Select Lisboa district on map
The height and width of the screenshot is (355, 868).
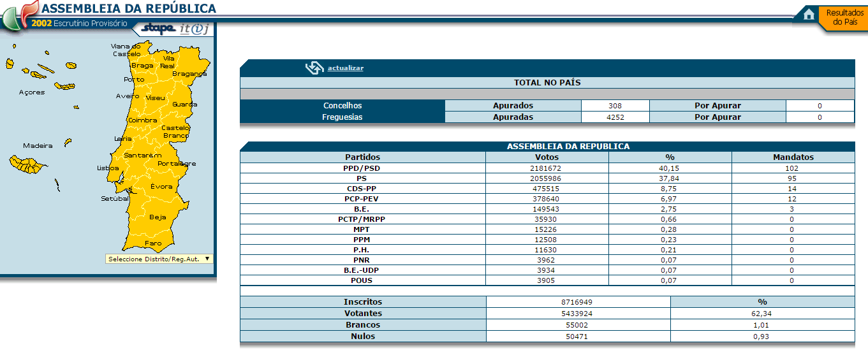pyautogui.click(x=108, y=168)
